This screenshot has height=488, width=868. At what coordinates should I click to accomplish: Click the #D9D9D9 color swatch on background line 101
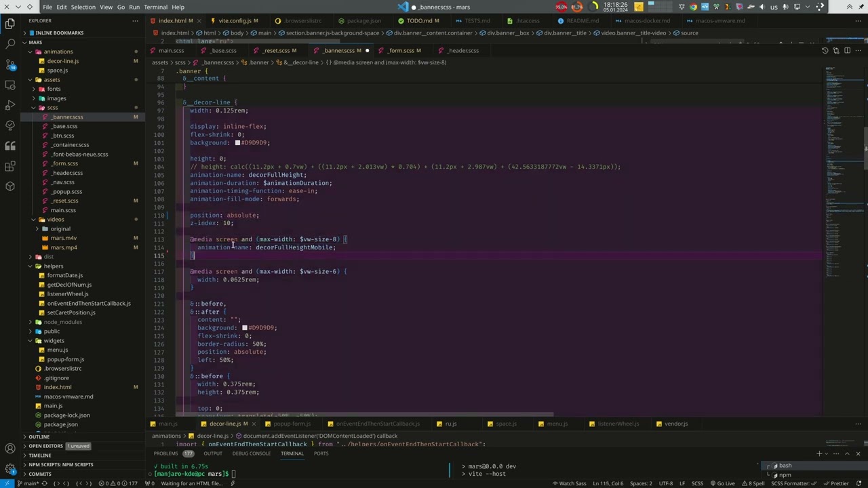click(237, 143)
